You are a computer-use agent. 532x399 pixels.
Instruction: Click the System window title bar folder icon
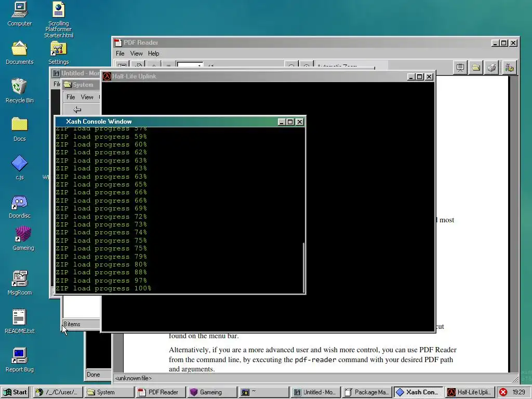(68, 85)
